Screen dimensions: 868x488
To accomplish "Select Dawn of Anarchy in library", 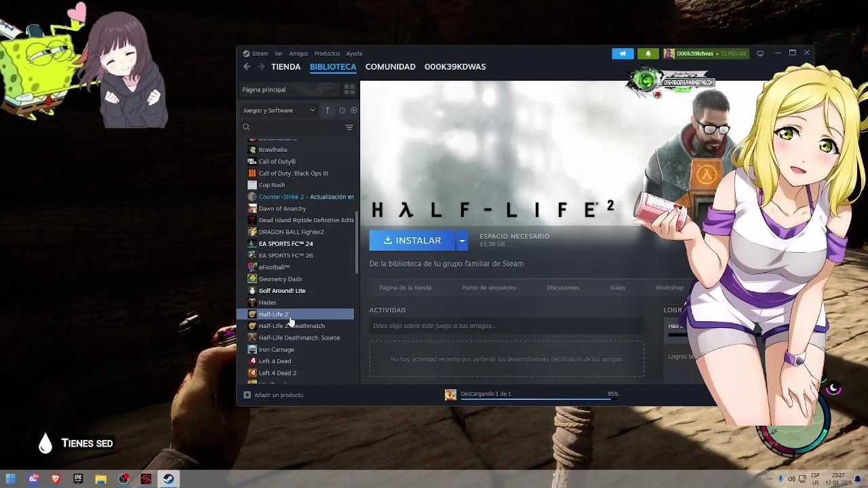I will click(x=282, y=209).
